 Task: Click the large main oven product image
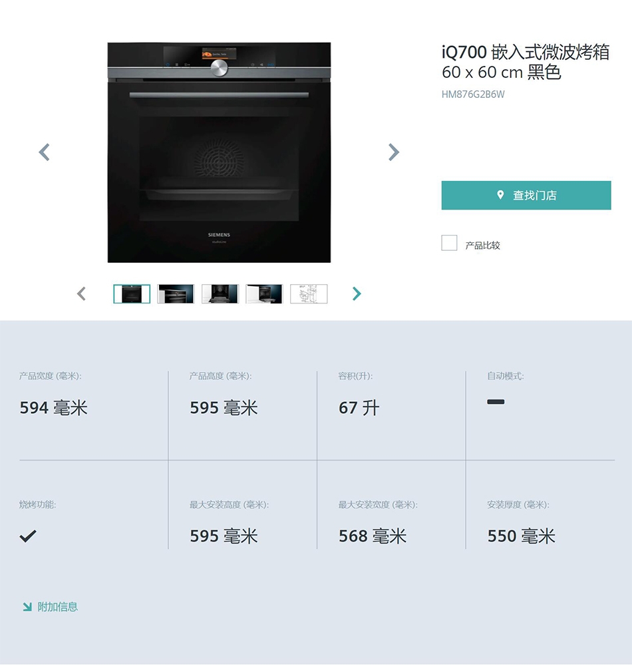219,152
